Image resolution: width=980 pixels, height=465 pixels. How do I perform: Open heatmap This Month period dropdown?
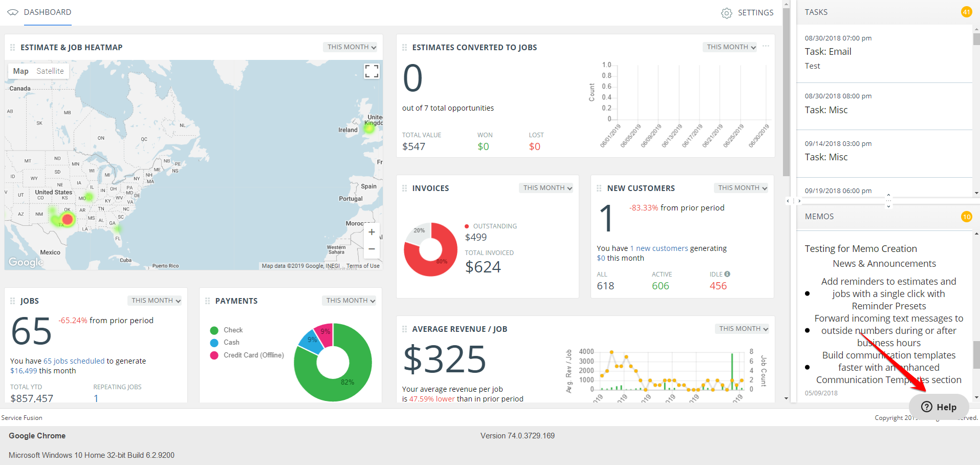[x=351, y=47]
